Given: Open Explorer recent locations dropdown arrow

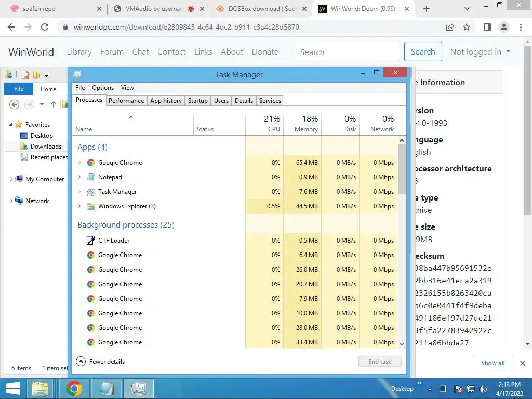Looking at the screenshot, I should pos(42,104).
